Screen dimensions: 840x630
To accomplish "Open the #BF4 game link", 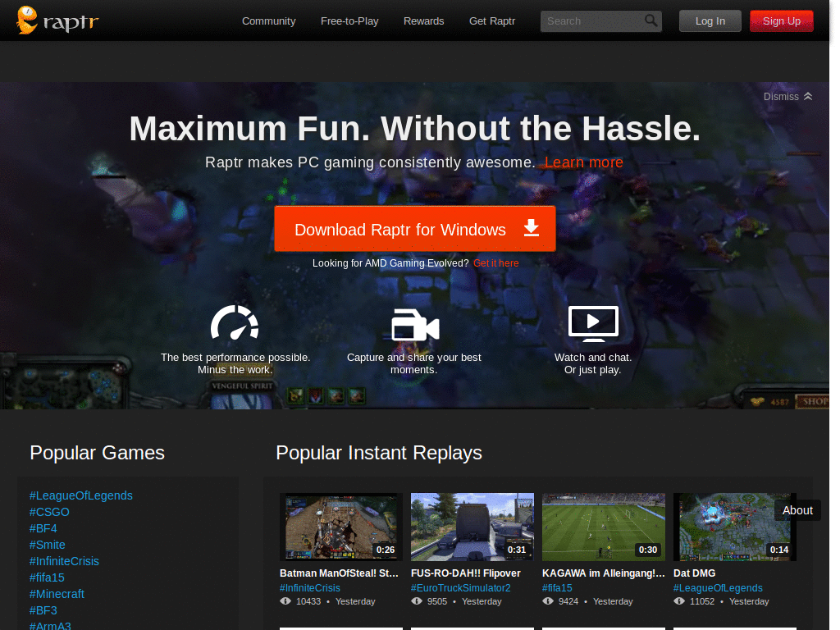I will [43, 528].
